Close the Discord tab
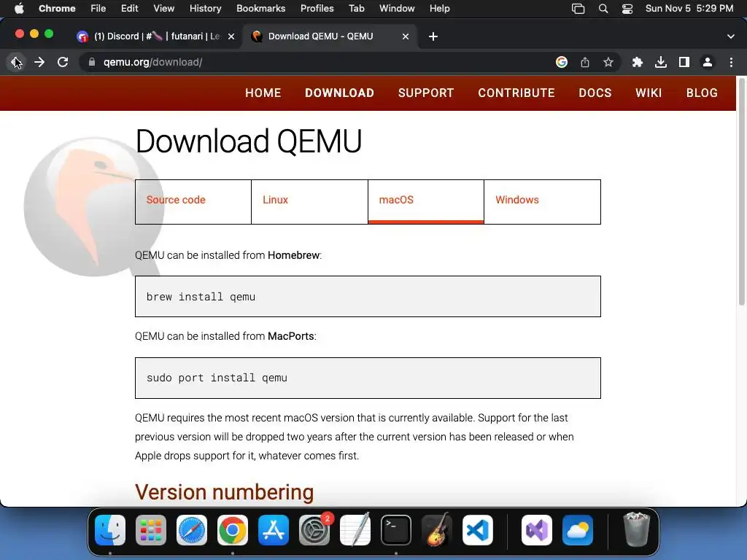Viewport: 747px width, 560px height. [231, 36]
